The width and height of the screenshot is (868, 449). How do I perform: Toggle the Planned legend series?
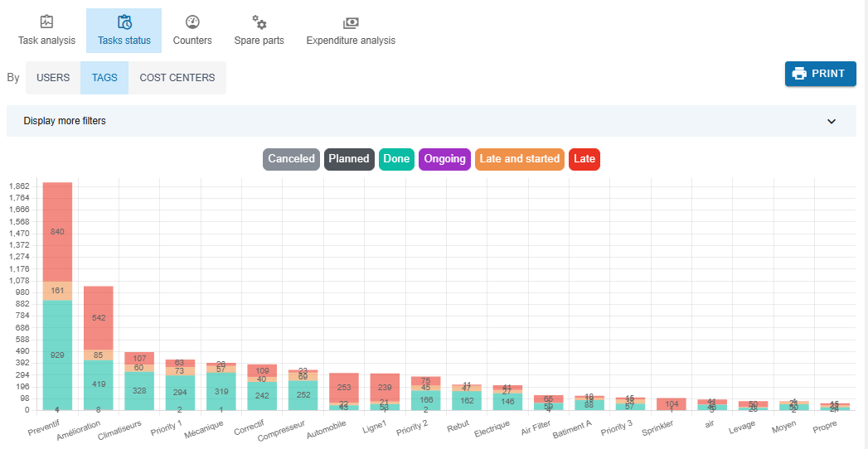click(349, 159)
